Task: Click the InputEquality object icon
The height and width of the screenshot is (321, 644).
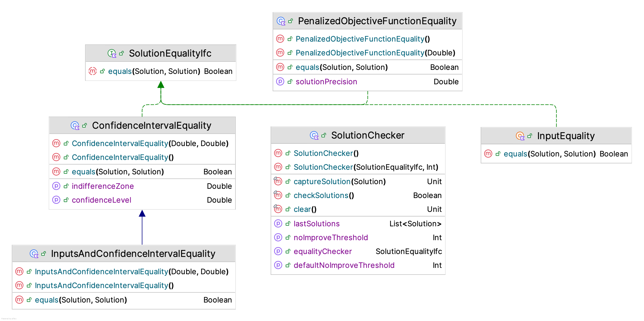Action: [x=520, y=136]
